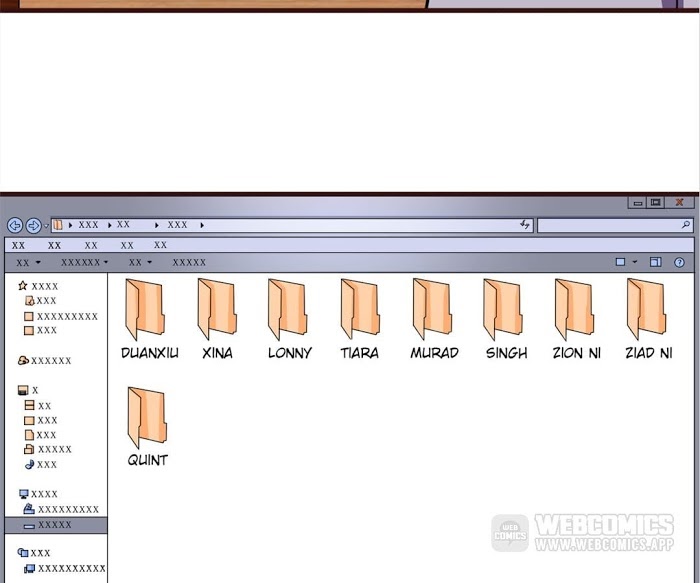Image resolution: width=700 pixels, height=583 pixels.
Task: Open the change view dropdown arrow
Action: (x=634, y=263)
